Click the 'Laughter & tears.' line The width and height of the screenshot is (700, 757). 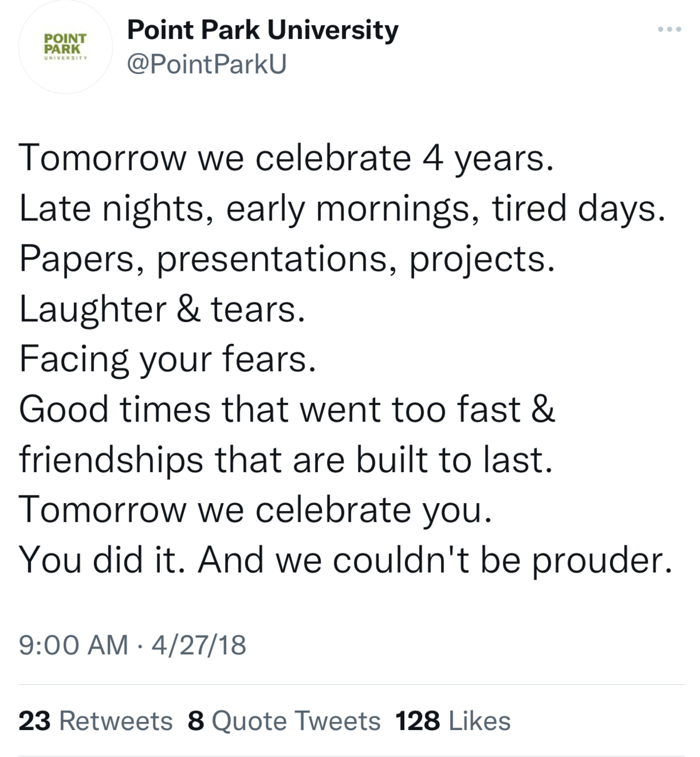(162, 309)
